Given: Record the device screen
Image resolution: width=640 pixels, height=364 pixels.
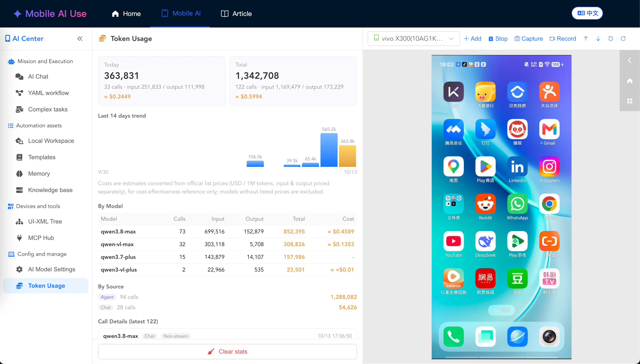Looking at the screenshot, I should pos(563,39).
